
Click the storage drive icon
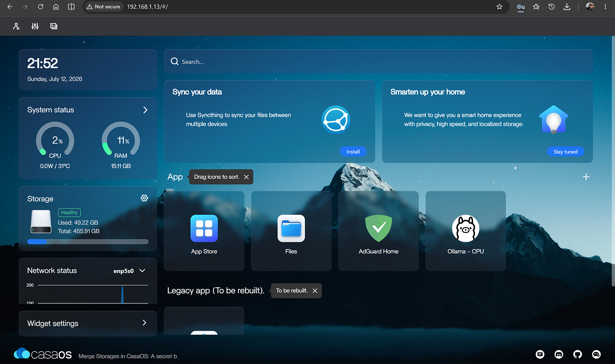click(x=41, y=221)
